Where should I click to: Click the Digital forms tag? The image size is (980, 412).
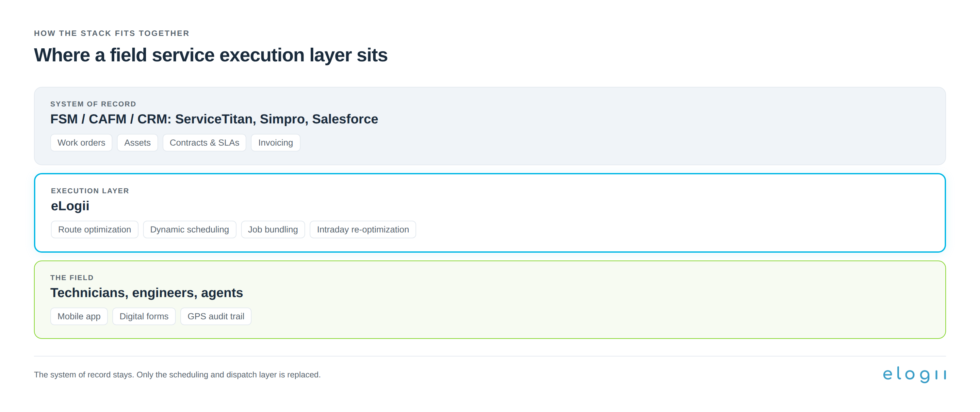coord(144,316)
